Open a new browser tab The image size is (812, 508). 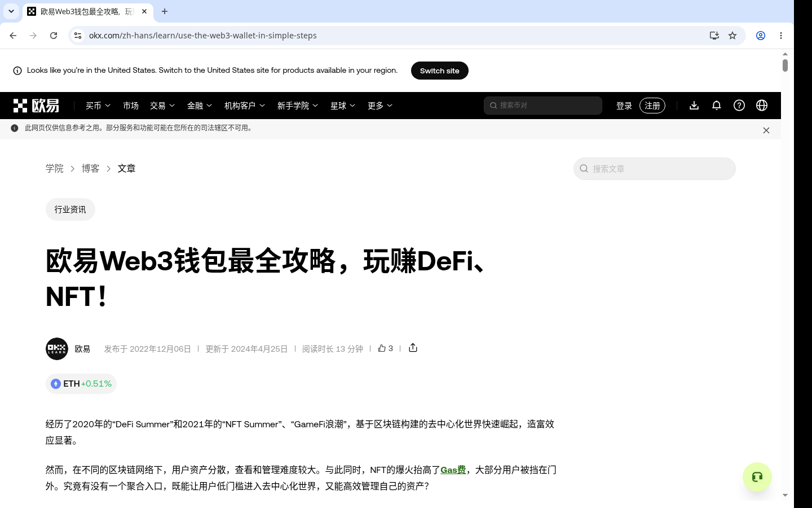coord(165,11)
